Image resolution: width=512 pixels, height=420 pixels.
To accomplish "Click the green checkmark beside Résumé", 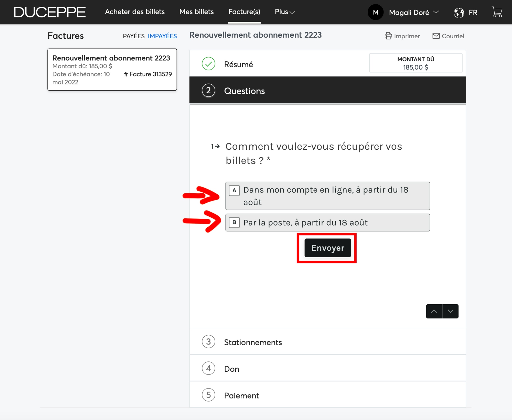I will (x=208, y=64).
